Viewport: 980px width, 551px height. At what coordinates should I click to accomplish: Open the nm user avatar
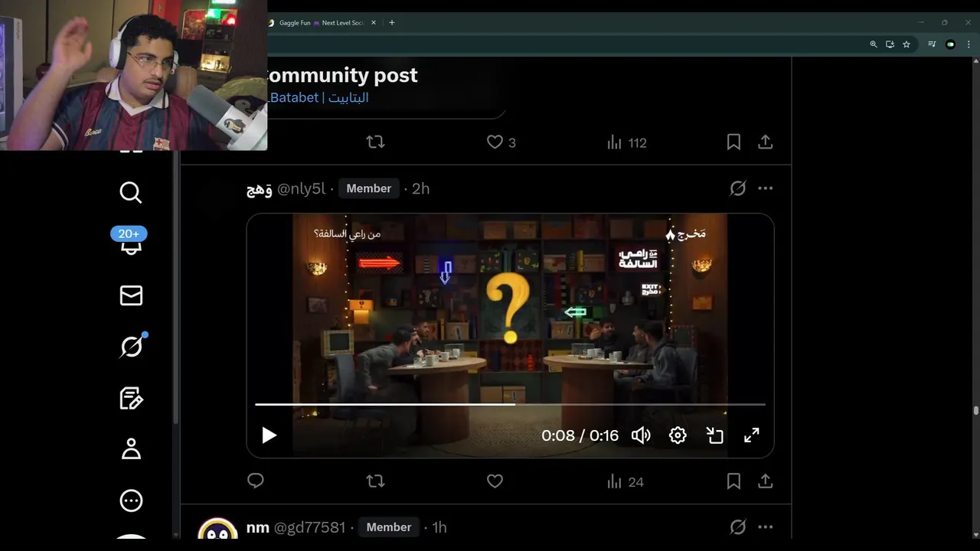tap(217, 529)
